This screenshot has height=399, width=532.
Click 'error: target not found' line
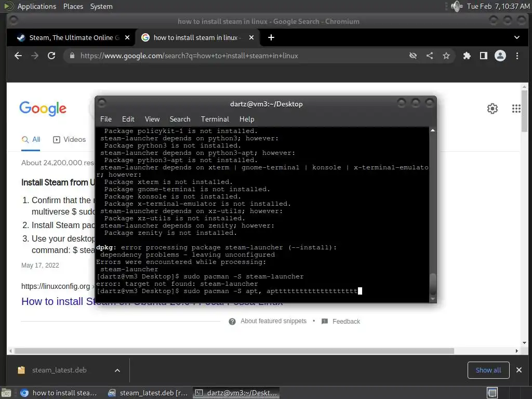(177, 284)
